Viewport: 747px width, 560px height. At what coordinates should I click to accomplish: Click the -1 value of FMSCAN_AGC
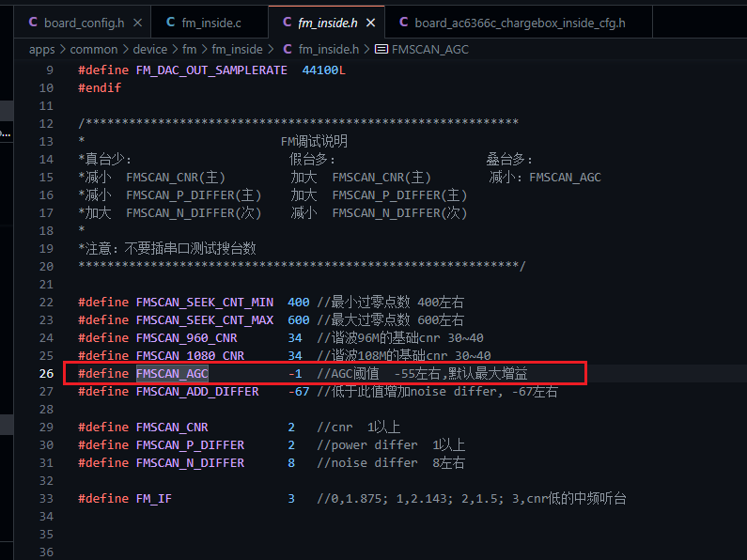pos(295,374)
